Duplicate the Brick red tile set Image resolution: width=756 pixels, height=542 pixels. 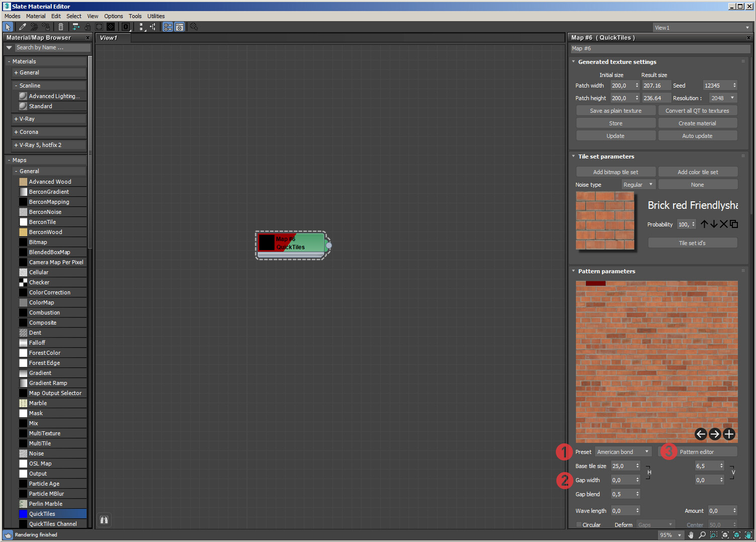point(734,224)
